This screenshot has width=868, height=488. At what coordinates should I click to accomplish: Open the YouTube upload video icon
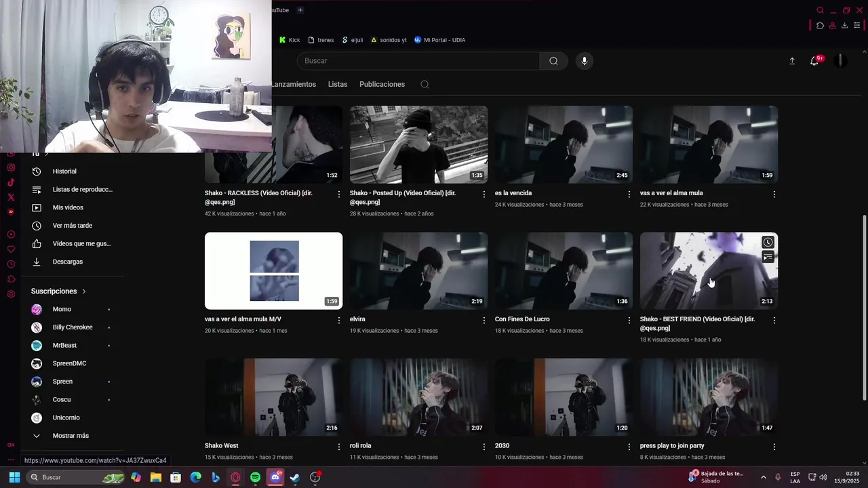(792, 61)
